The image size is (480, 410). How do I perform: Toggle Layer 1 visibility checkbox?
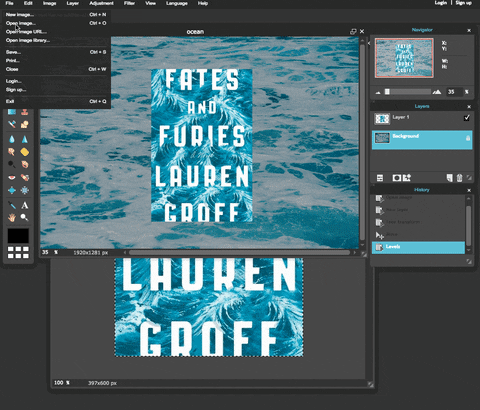click(466, 118)
